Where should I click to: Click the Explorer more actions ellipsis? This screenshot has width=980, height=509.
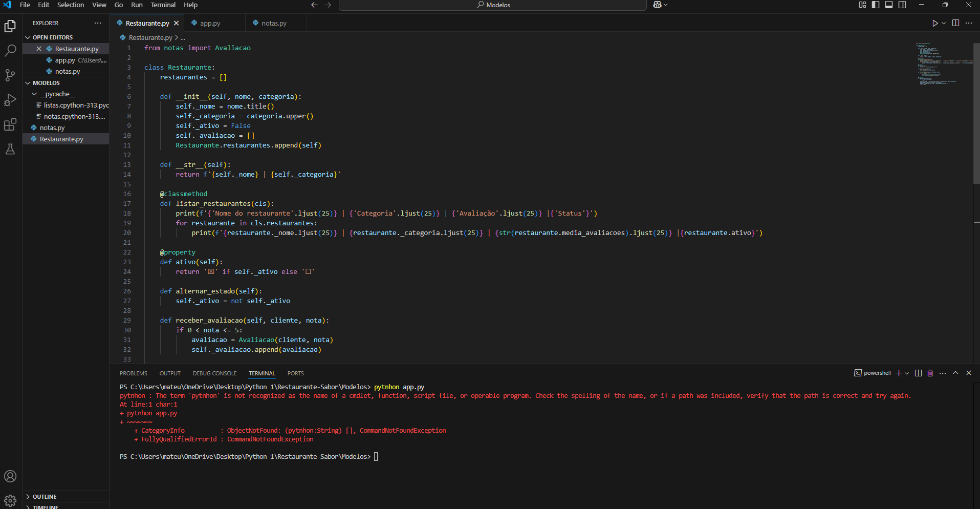click(x=98, y=23)
